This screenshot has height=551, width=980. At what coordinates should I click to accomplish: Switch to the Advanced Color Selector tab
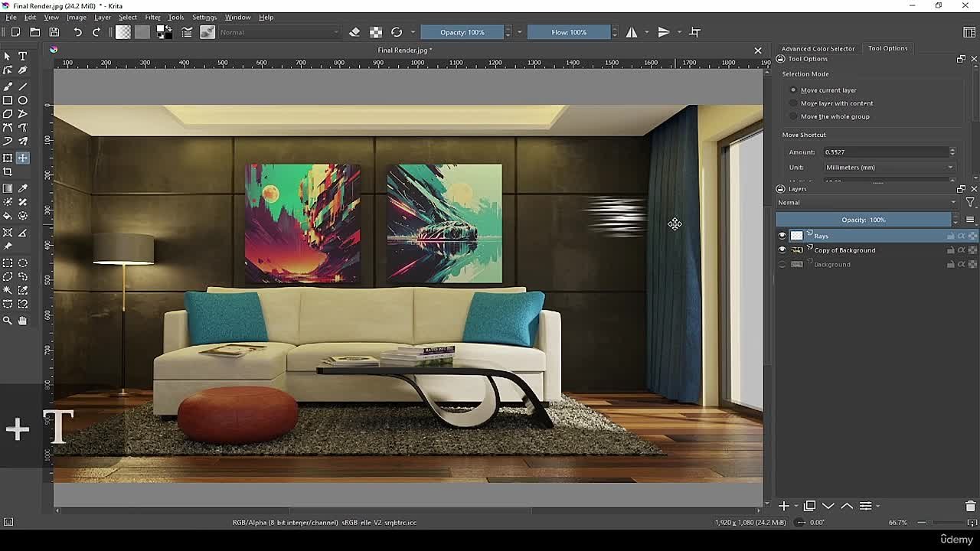[x=818, y=47]
